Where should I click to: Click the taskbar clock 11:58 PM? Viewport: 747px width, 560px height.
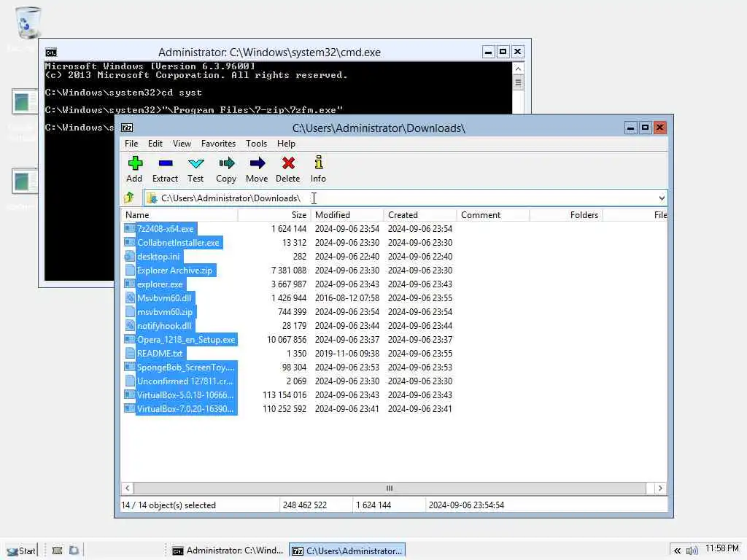721,548
